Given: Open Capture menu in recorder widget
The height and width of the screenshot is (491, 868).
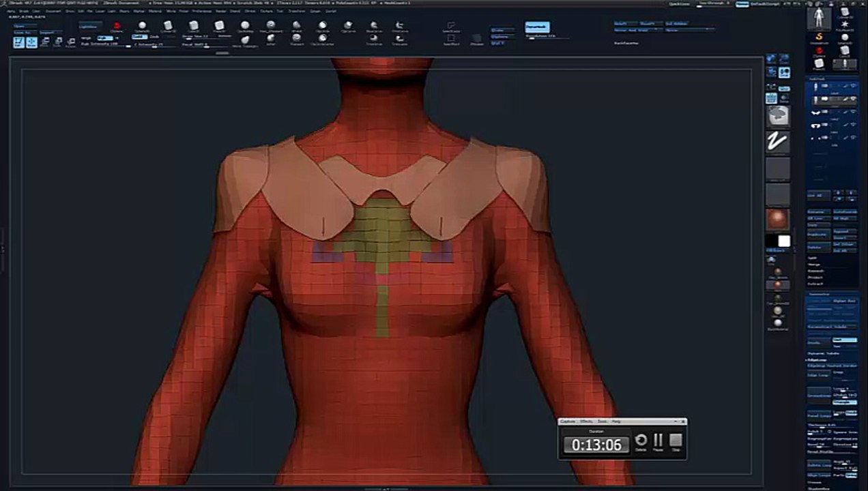Looking at the screenshot, I should coord(568,421).
